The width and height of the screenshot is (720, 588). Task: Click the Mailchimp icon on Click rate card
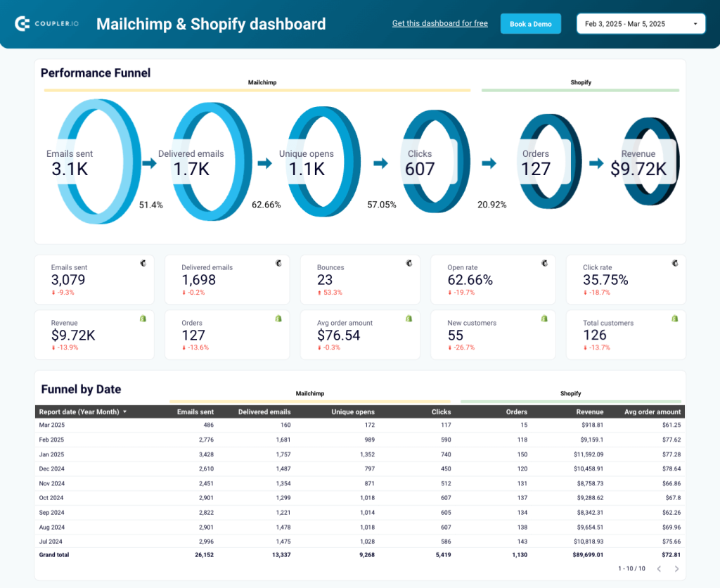tap(675, 263)
